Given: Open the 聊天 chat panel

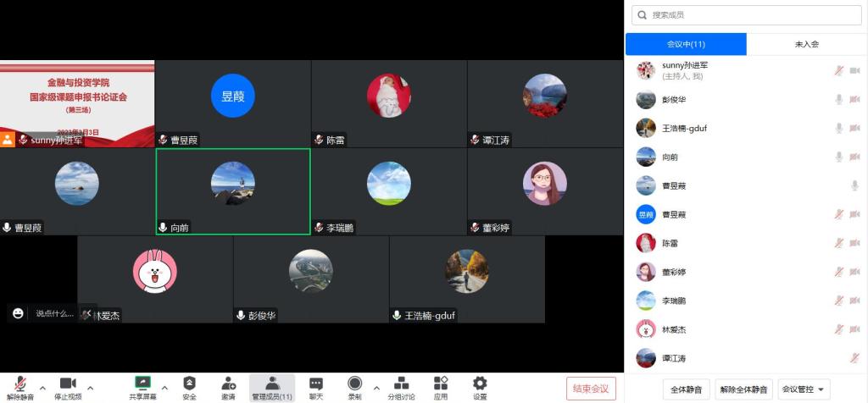Looking at the screenshot, I should coord(316,384).
